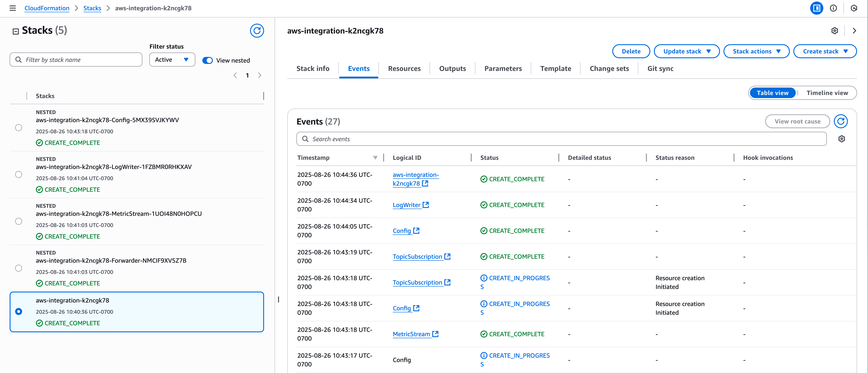
Task: Expand the Stack actions dropdown
Action: (x=756, y=51)
